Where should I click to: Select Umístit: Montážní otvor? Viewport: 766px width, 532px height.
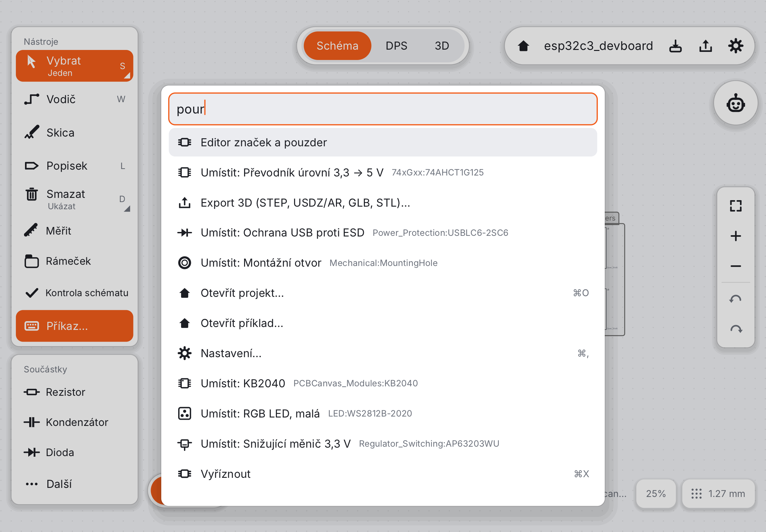383,263
